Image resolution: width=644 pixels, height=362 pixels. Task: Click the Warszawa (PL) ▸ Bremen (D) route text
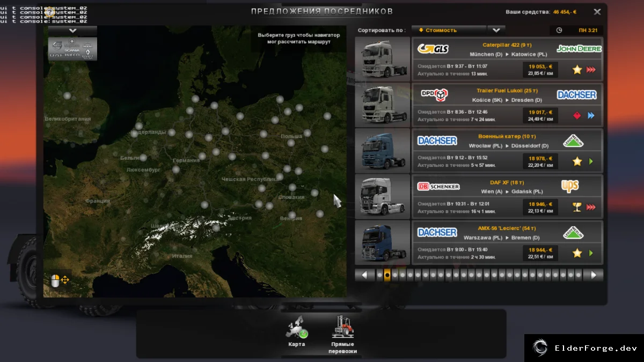click(x=502, y=238)
